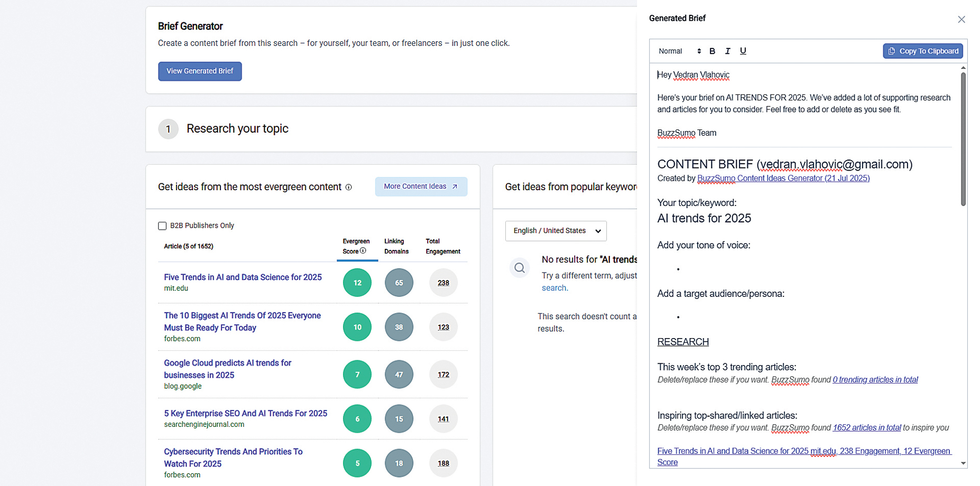
Task: Open English / United States language dropdown
Action: [x=556, y=231]
